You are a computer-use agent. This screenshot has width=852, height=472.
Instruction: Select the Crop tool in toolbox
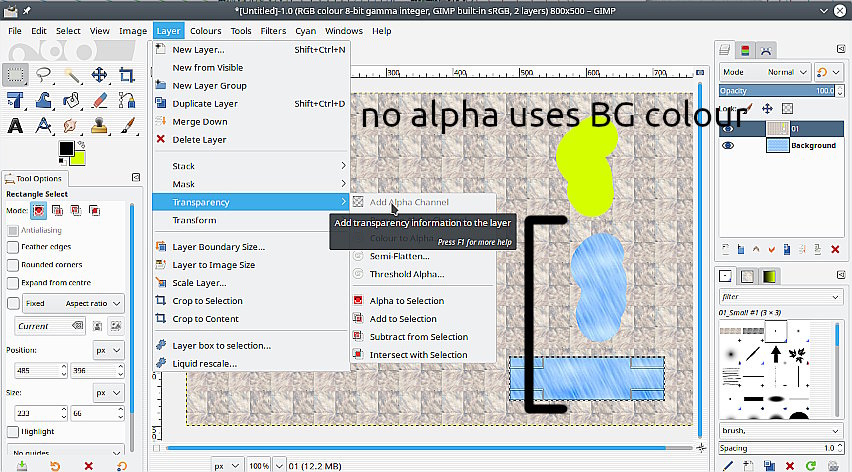[127, 74]
